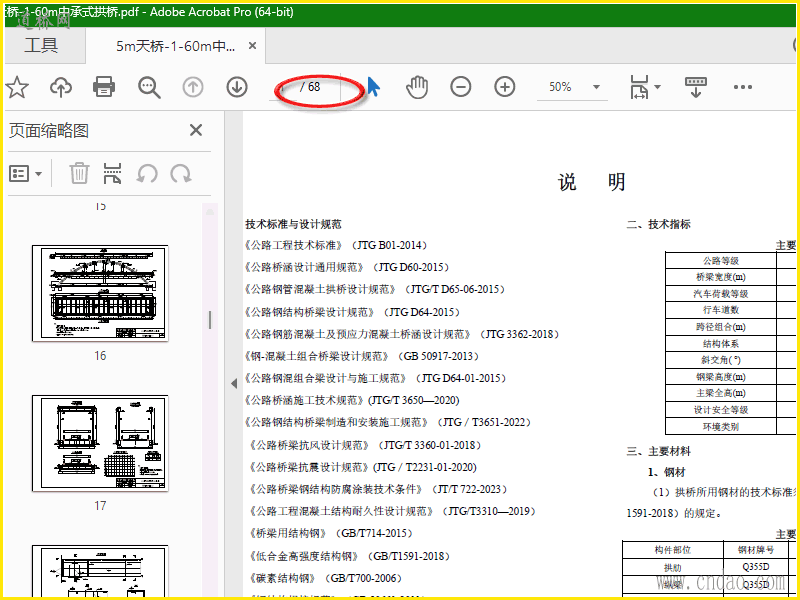
Task: Click the thumbnail panel scrollbar
Action: click(x=210, y=320)
